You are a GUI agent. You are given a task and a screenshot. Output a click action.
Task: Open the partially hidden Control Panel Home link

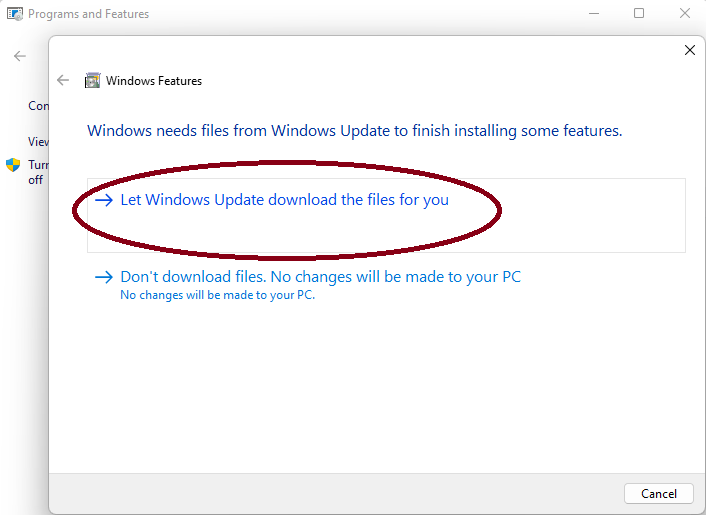38,106
